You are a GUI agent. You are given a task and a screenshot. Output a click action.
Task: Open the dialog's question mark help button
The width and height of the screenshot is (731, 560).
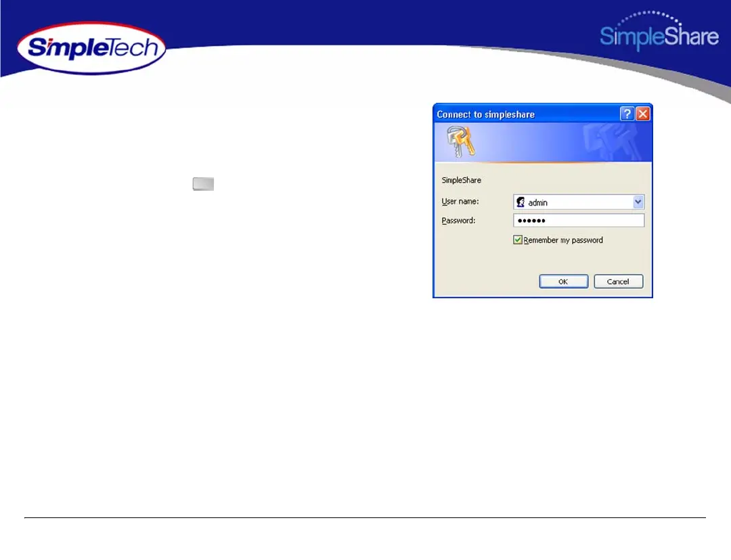coord(627,114)
